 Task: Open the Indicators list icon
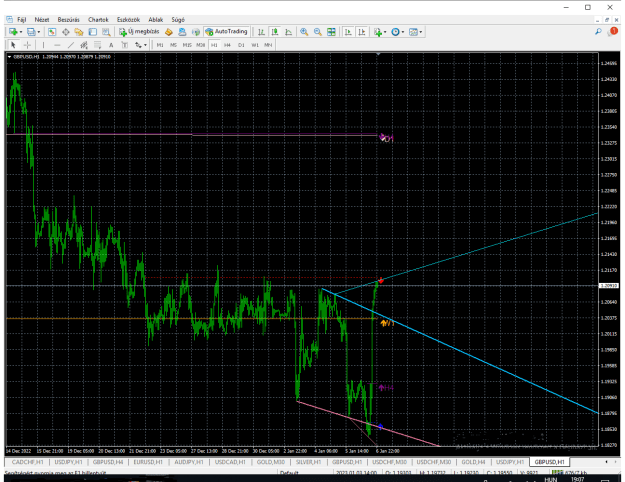[378, 32]
